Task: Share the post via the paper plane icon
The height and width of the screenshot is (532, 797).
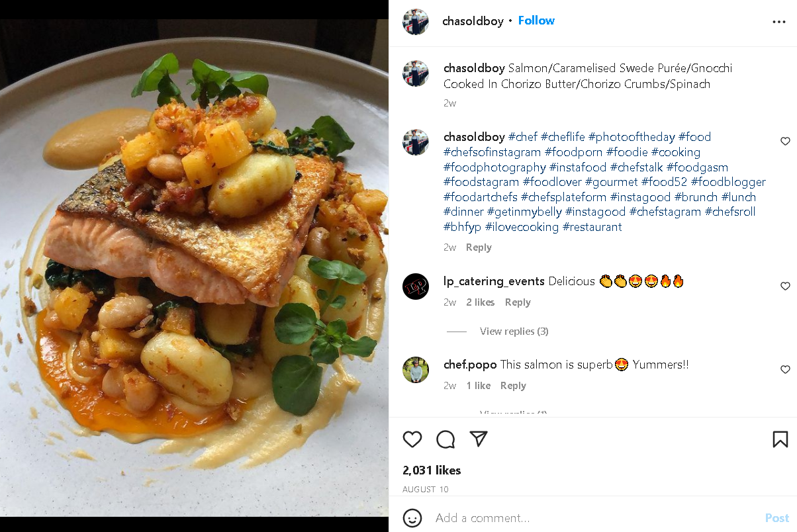Action: click(x=479, y=439)
